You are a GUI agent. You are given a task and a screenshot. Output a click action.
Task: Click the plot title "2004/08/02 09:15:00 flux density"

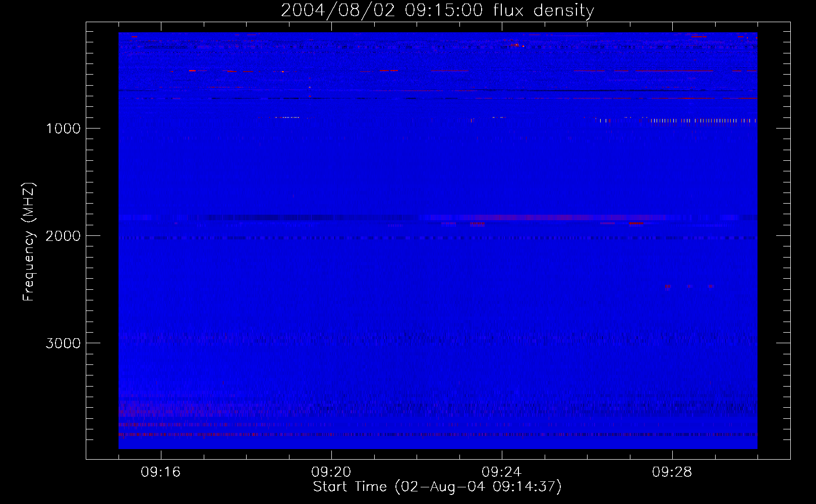pyautogui.click(x=437, y=10)
